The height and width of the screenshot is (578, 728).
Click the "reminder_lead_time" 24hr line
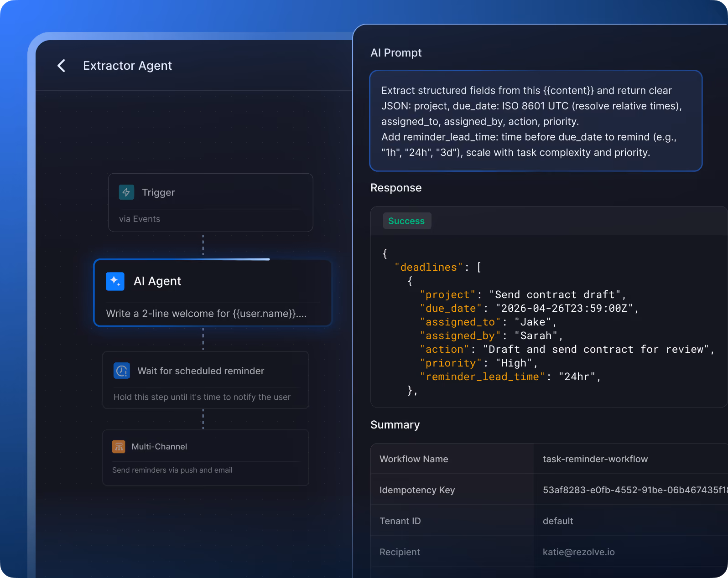(510, 377)
